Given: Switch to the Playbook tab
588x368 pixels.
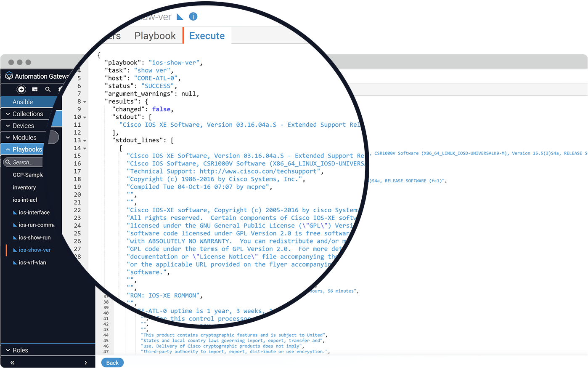Looking at the screenshot, I should tap(155, 35).
